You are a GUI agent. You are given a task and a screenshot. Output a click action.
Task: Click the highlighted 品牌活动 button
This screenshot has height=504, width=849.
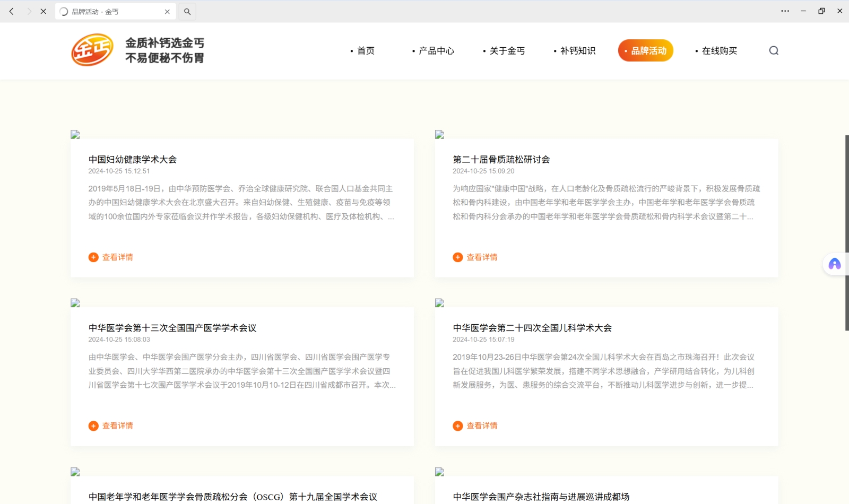[645, 50]
